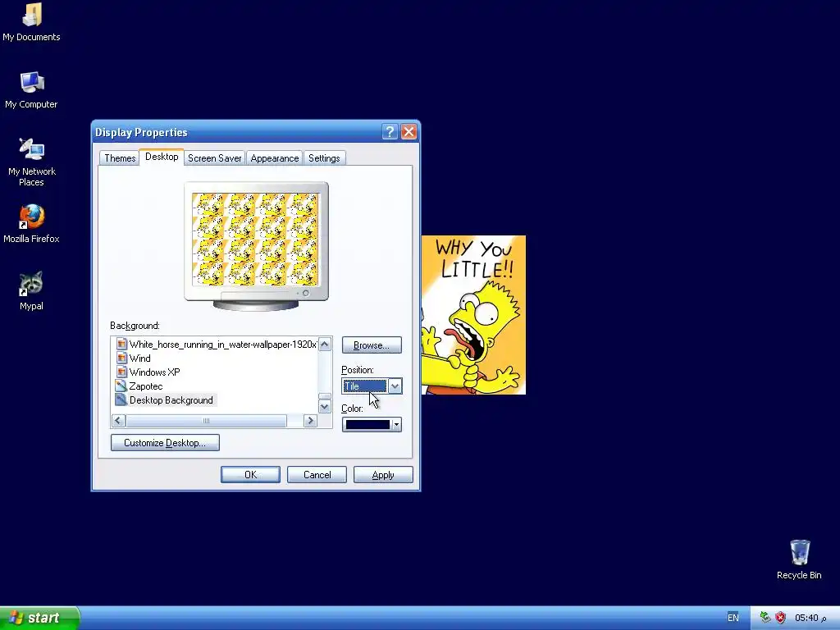Image resolution: width=840 pixels, height=630 pixels.
Task: Click the Position field showing Tile
Action: 365,386
